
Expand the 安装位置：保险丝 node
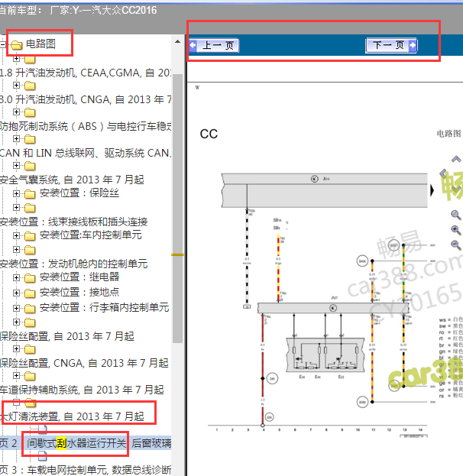(16, 193)
